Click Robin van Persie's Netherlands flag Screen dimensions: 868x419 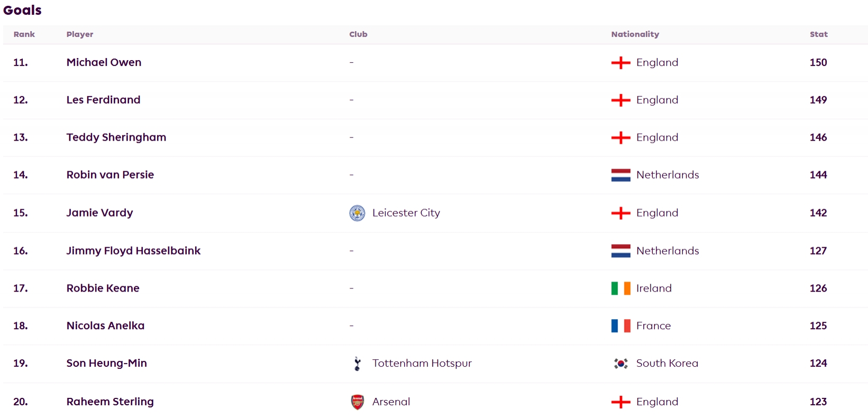pos(620,175)
